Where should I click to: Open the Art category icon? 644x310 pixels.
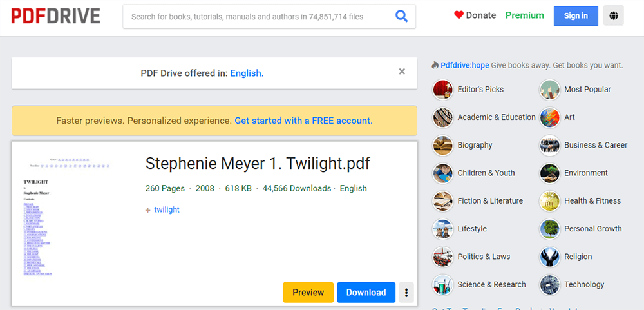coord(549,117)
